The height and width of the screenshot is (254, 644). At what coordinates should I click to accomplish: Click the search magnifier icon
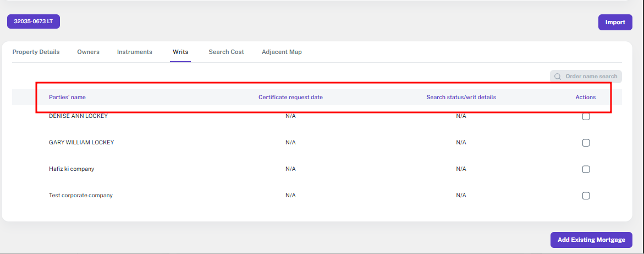click(558, 77)
